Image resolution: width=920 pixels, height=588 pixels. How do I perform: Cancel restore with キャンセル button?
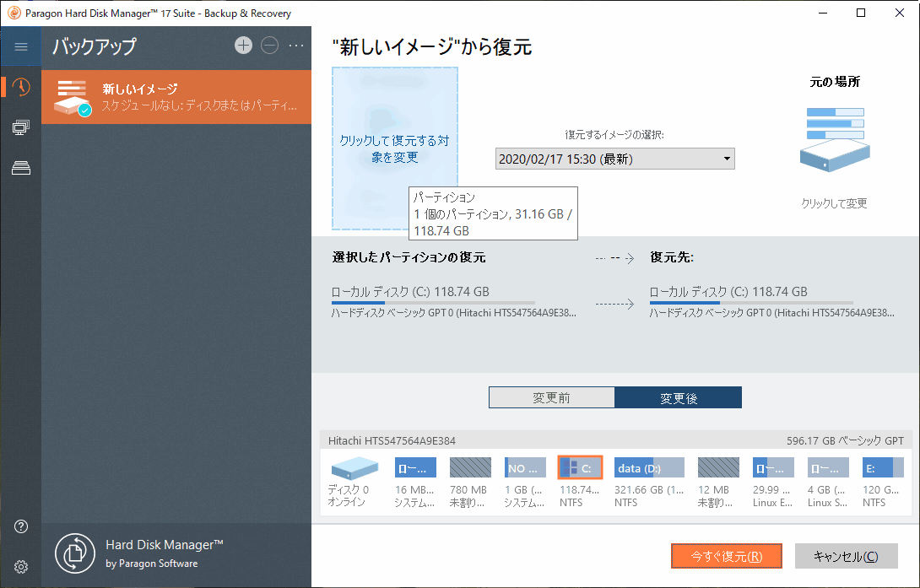pyautogui.click(x=846, y=556)
